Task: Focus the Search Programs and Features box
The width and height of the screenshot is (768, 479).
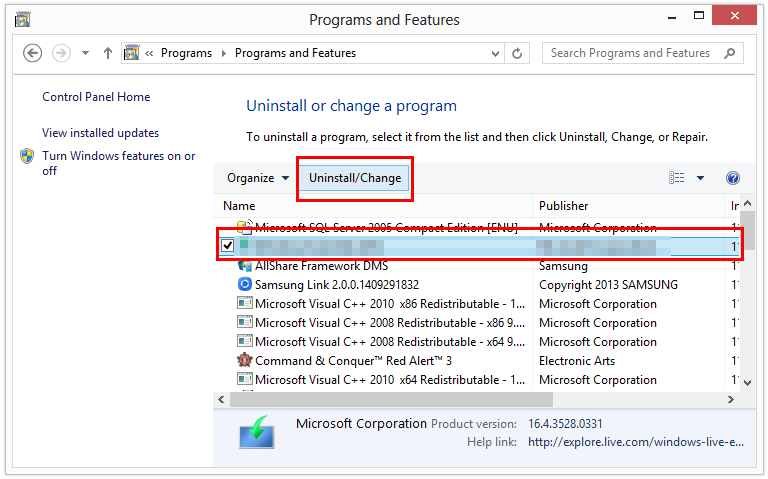Action: click(x=643, y=53)
